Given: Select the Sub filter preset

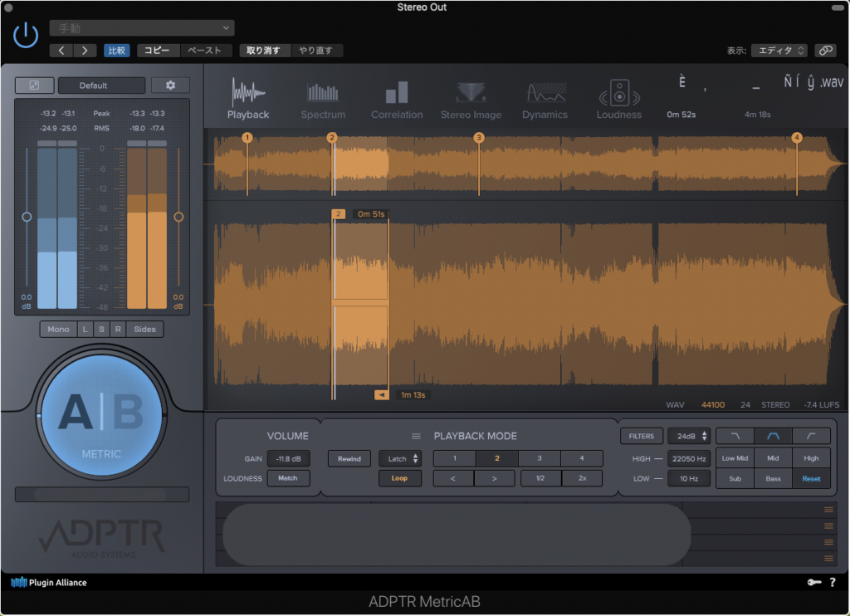Looking at the screenshot, I should pyautogui.click(x=735, y=478).
